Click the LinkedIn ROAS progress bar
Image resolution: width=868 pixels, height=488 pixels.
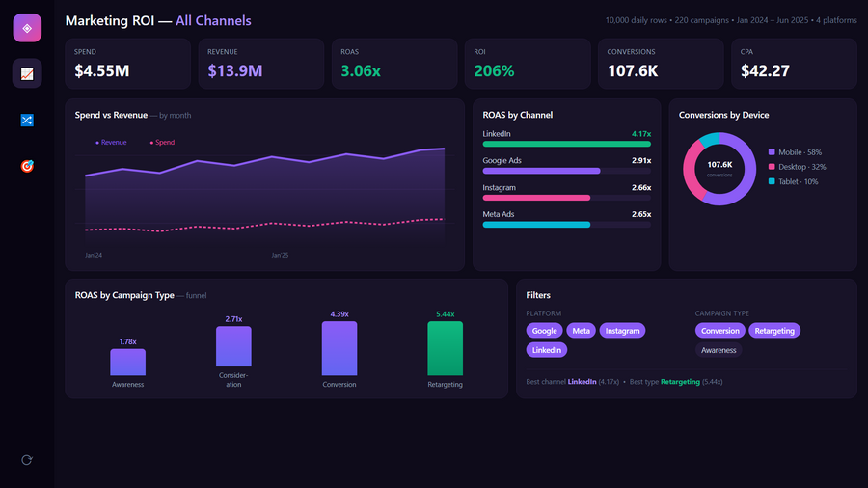(567, 144)
